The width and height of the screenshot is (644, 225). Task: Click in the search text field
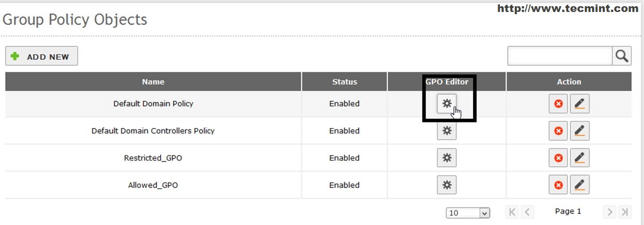560,56
